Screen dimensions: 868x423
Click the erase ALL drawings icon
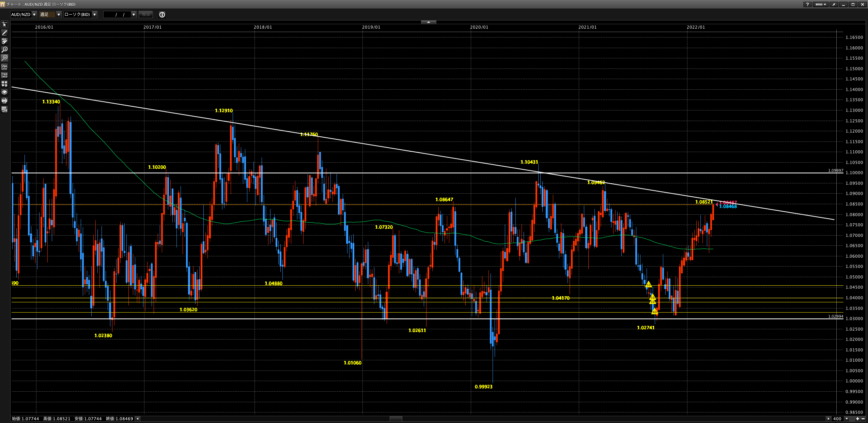(4, 41)
